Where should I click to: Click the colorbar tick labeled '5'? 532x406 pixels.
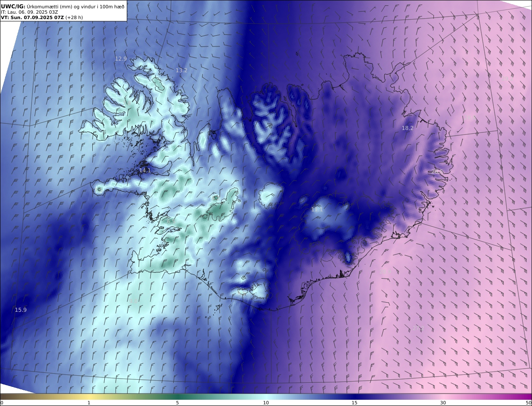(x=177, y=403)
